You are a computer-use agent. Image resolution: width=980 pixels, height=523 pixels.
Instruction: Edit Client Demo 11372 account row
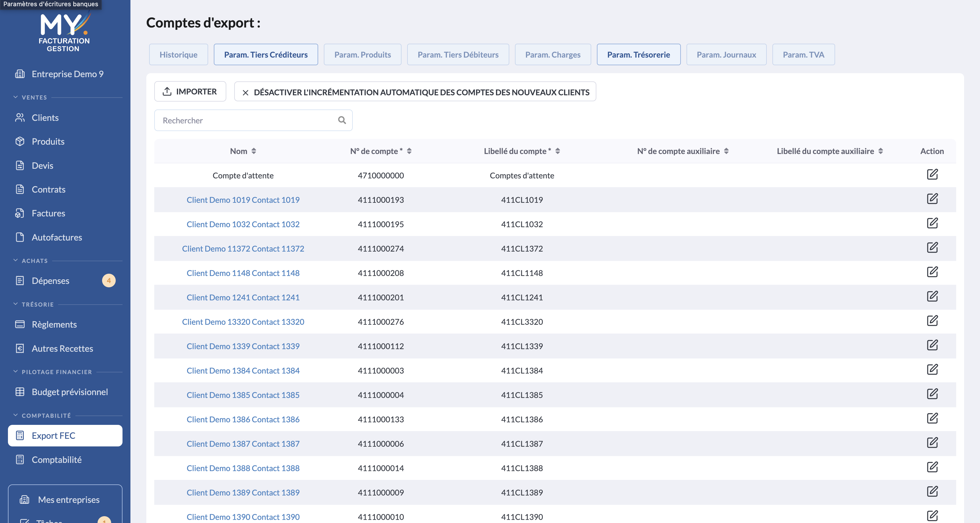(x=932, y=247)
